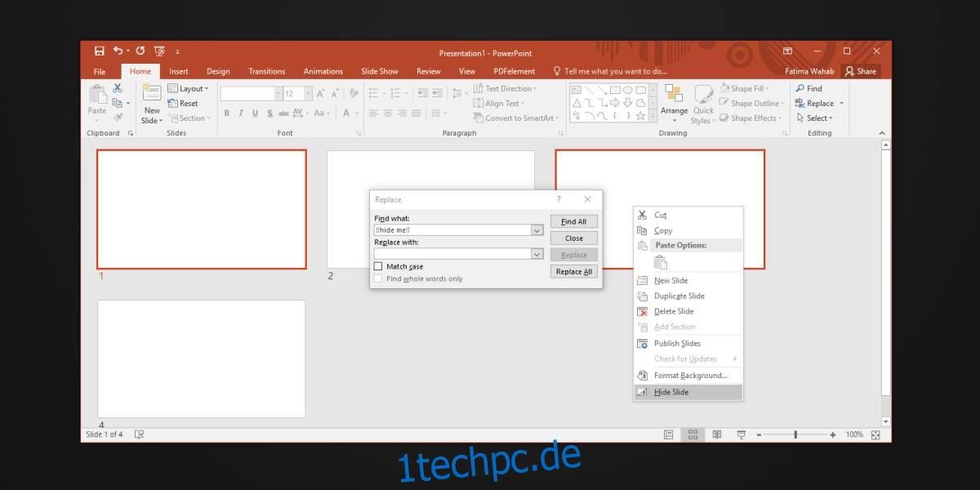The width and height of the screenshot is (980, 490).
Task: Click the Italic formatting icon
Action: [242, 114]
